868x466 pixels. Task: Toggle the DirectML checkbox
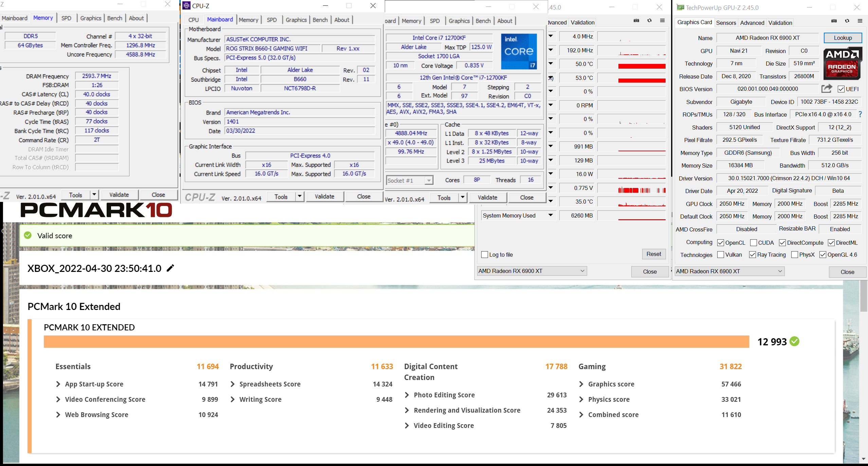coord(831,243)
